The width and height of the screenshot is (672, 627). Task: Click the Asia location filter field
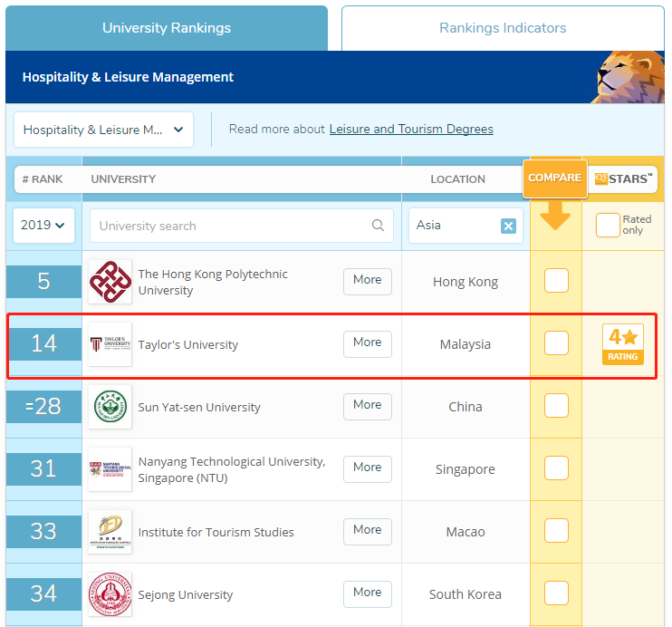point(466,226)
